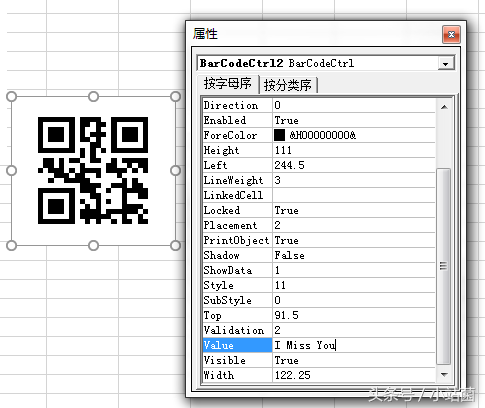Click the top-right resize handle of barcode

(x=175, y=97)
